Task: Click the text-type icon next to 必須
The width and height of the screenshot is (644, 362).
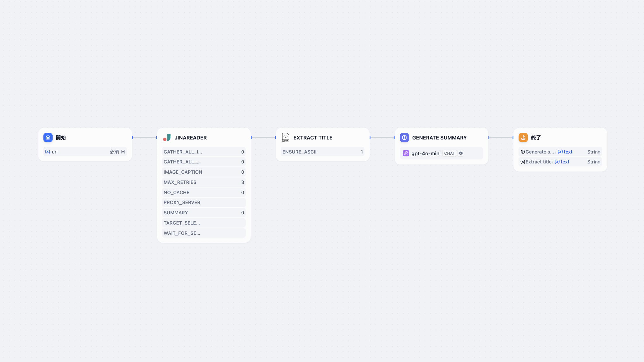Action: pyautogui.click(x=123, y=152)
